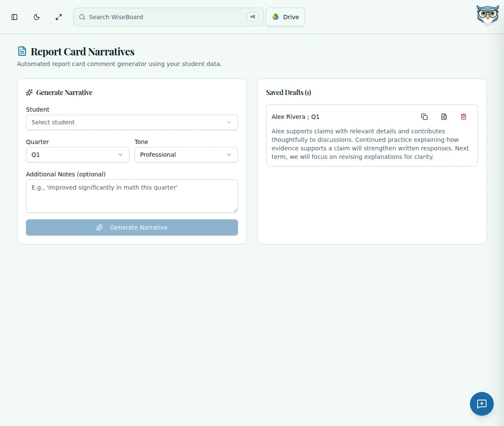Click the Generate Narrative button

click(132, 227)
